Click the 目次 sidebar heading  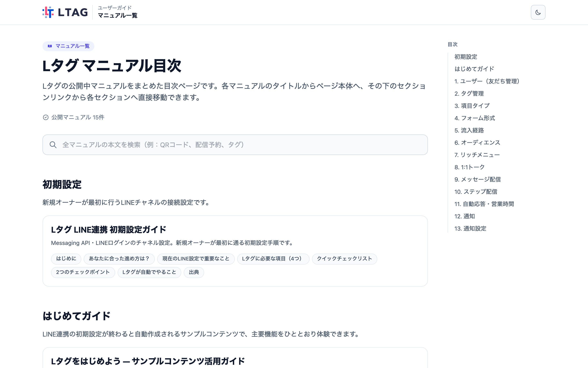(x=452, y=44)
